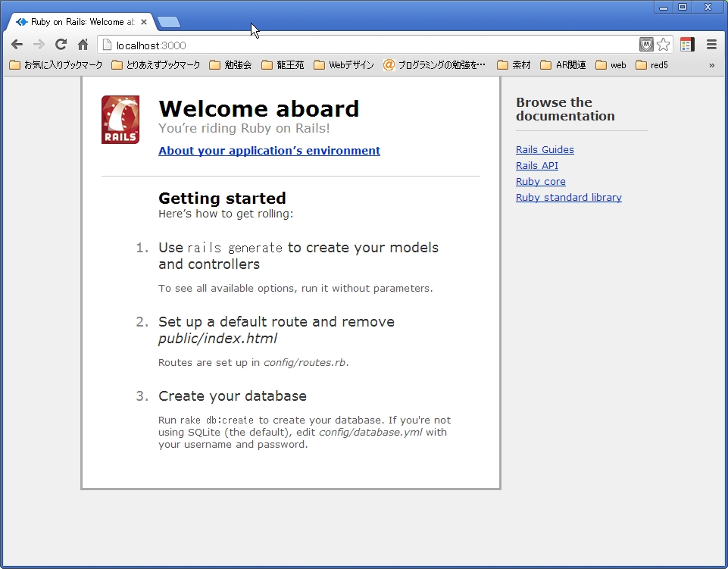Minimize the browser window

[664, 7]
